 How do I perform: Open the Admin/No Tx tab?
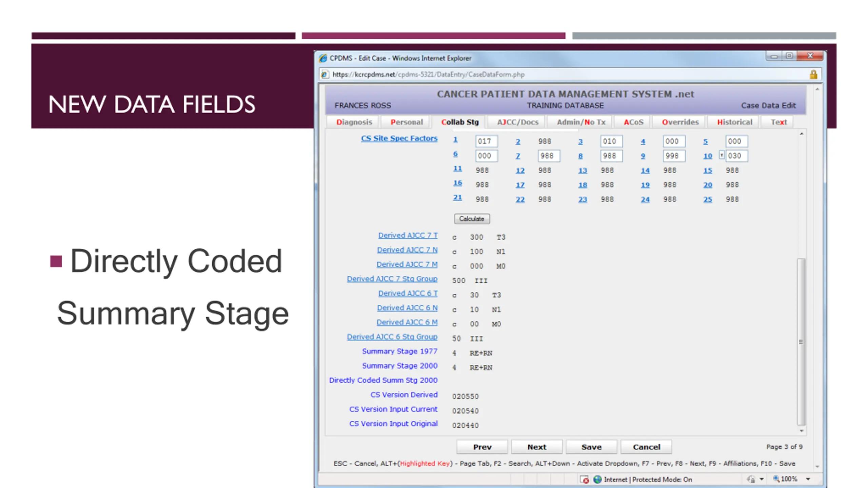click(x=580, y=122)
